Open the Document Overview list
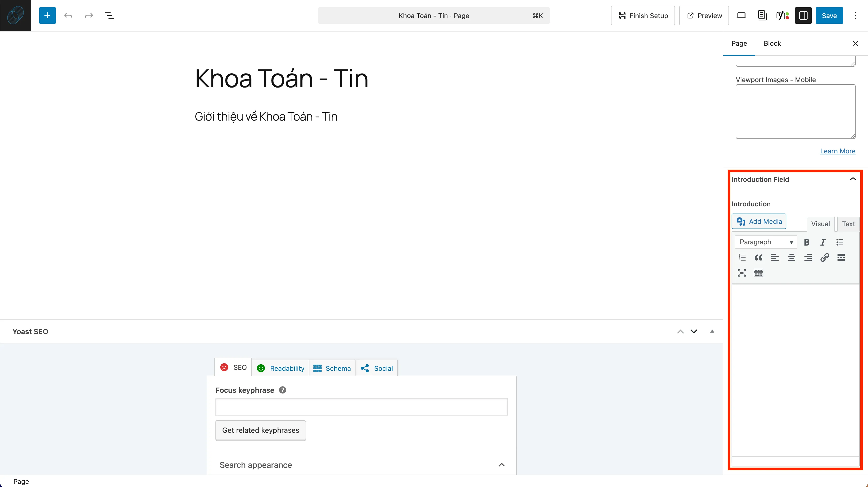Viewport: 868px width, 487px height. [110, 15]
